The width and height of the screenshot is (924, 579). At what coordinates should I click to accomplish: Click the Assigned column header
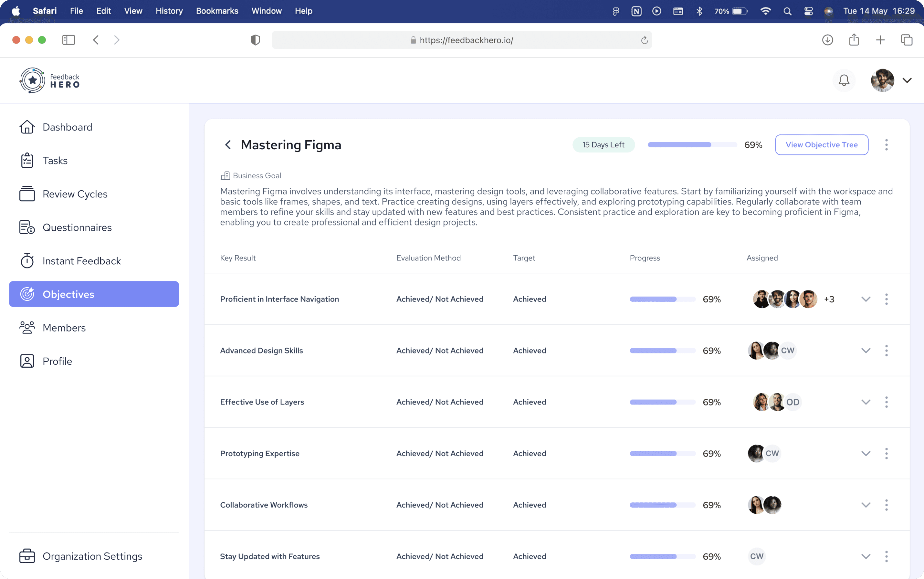(762, 258)
